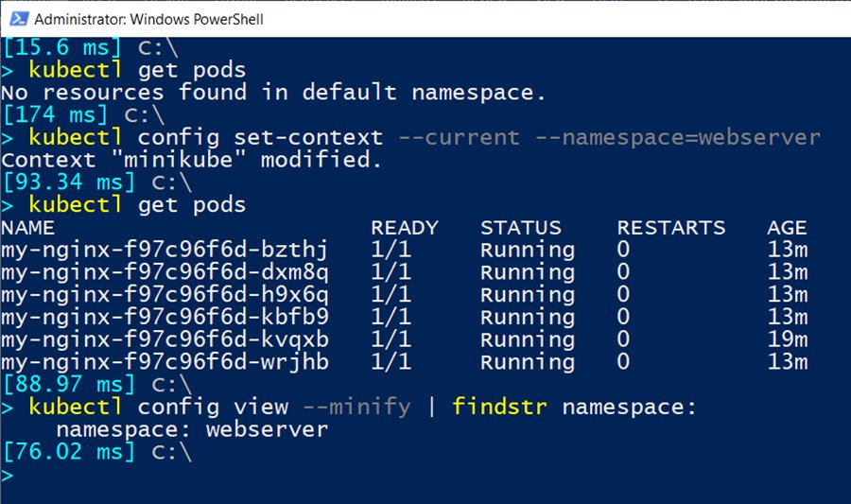This screenshot has width=851, height=504.
Task: Click the pod name my-nginx-f97c96f6d-h9x6q
Action: [165, 295]
